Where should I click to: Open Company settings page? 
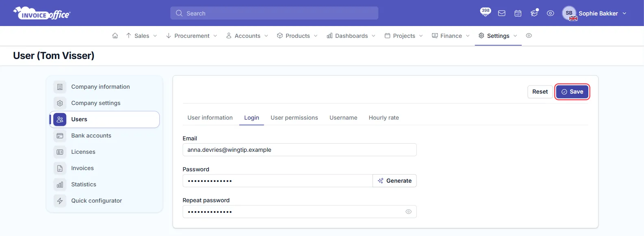coord(104,103)
